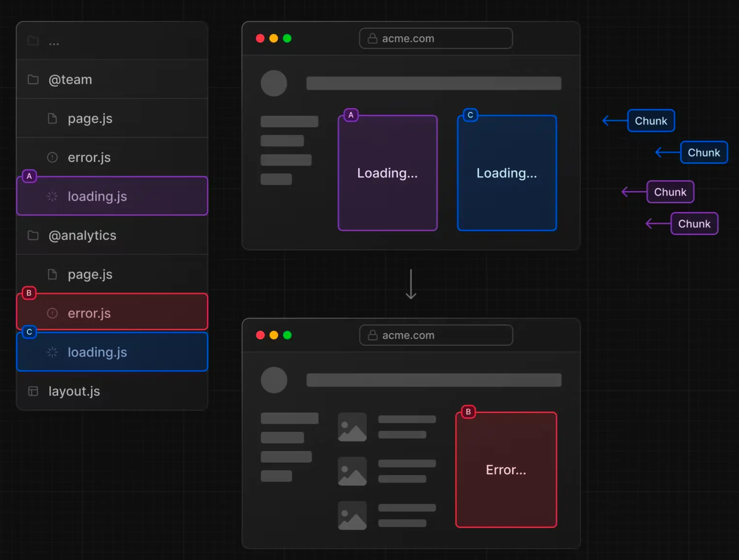Click the yellow minimize dot of the bottom browser

tap(274, 335)
